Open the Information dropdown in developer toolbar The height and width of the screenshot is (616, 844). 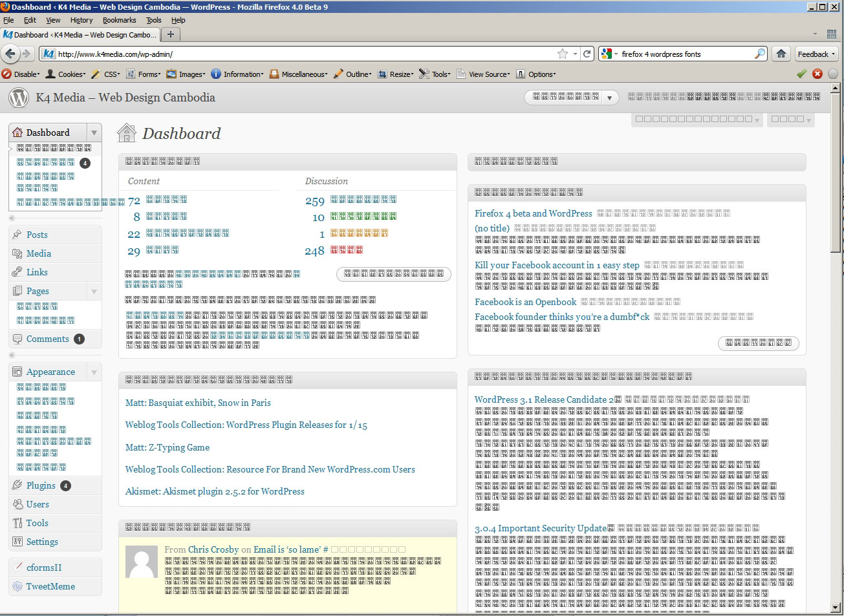(237, 74)
